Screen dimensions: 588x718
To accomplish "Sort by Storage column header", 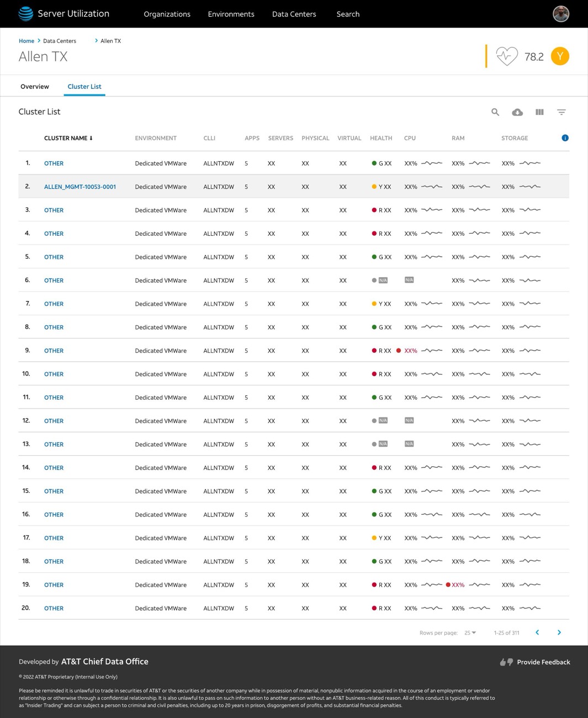I will tap(515, 138).
